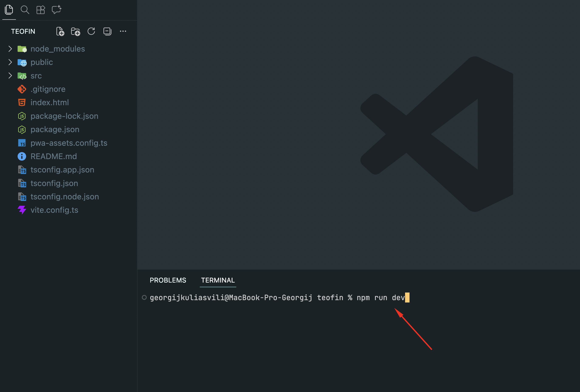Open the AI chat sparkle icon

[x=56, y=10]
